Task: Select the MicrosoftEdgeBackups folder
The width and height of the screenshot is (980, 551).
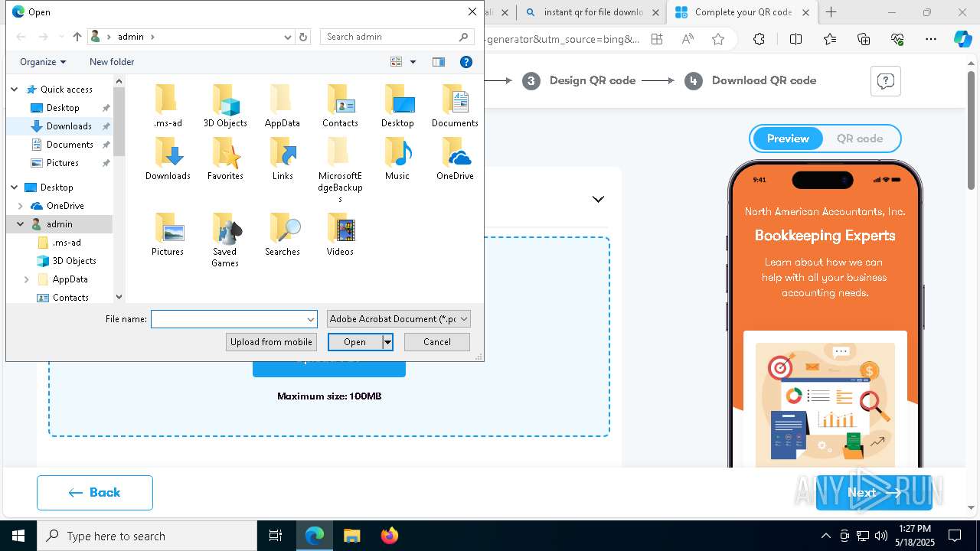Action: click(x=340, y=170)
